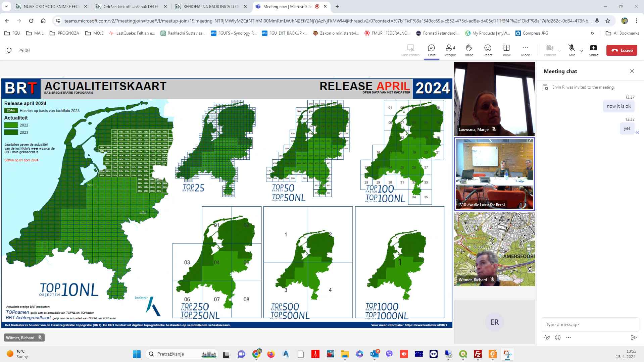Bookmark this page with the star
The width and height of the screenshot is (644, 362).
(x=608, y=21)
